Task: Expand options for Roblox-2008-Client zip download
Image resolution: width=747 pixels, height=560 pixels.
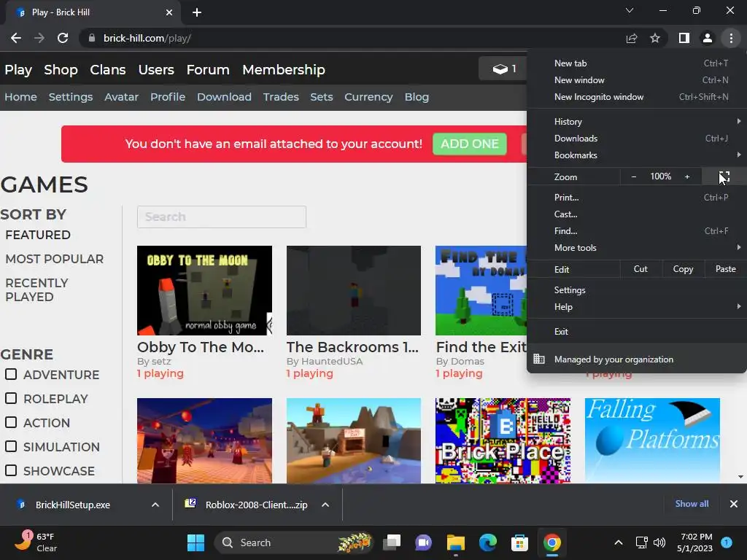Action: pyautogui.click(x=325, y=505)
